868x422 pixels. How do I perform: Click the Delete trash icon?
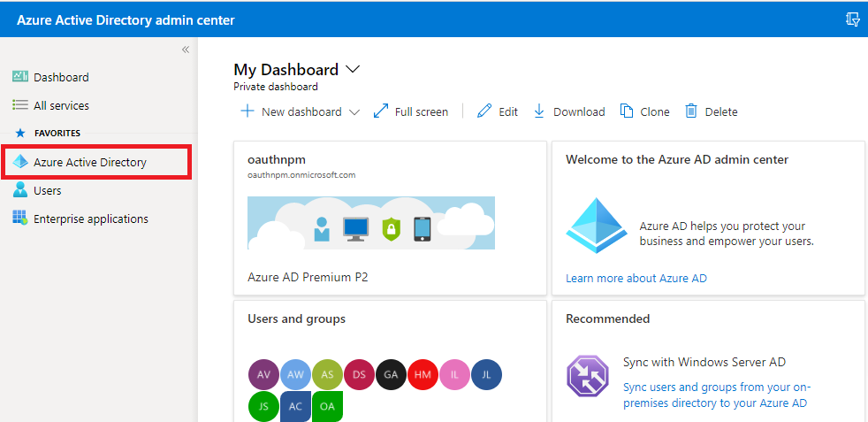(x=691, y=111)
